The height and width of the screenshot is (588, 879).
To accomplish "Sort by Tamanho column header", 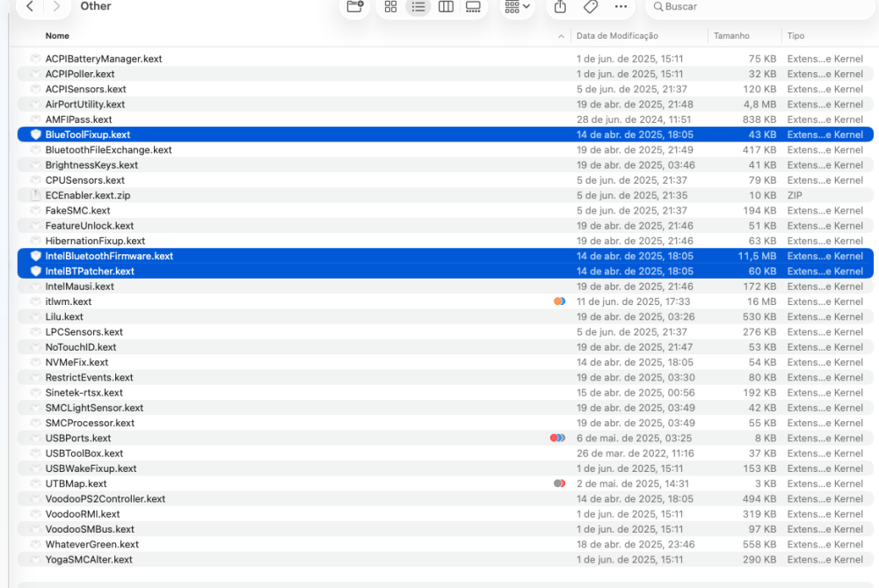I will (x=731, y=36).
